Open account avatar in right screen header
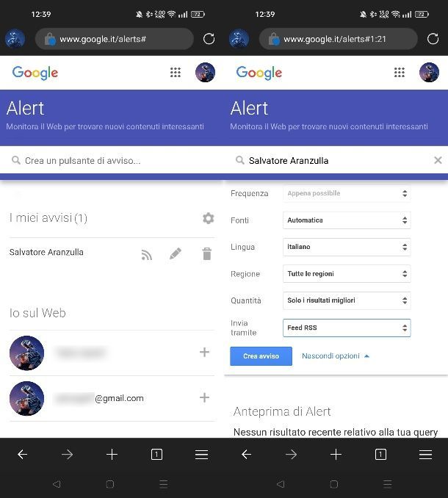Viewport: 448px width, 498px height. pos(429,73)
